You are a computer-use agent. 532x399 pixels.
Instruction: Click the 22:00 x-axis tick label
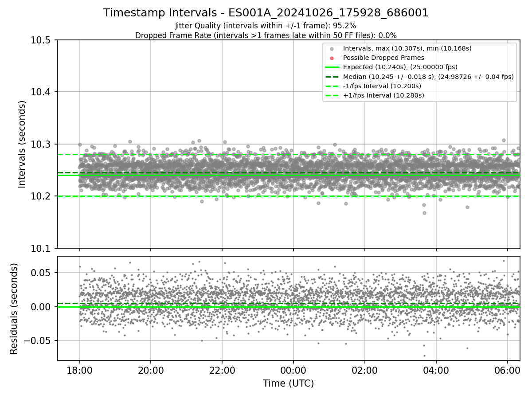(222, 370)
